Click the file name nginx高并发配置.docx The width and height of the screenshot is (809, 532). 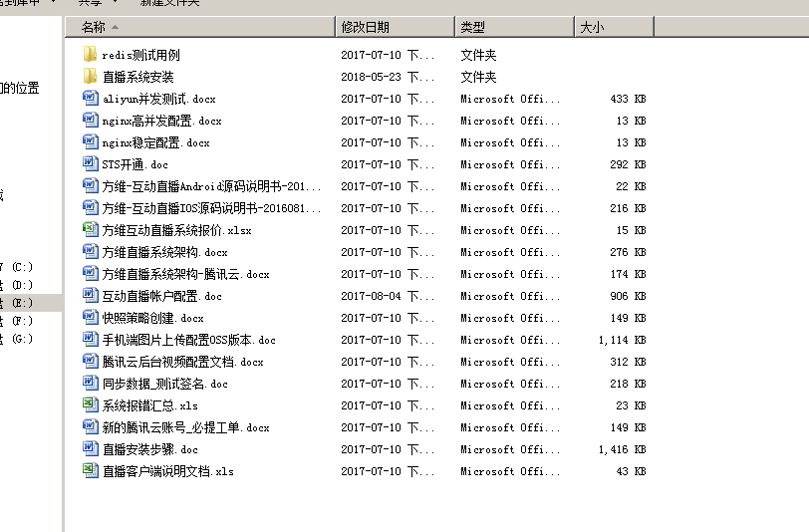click(x=162, y=121)
